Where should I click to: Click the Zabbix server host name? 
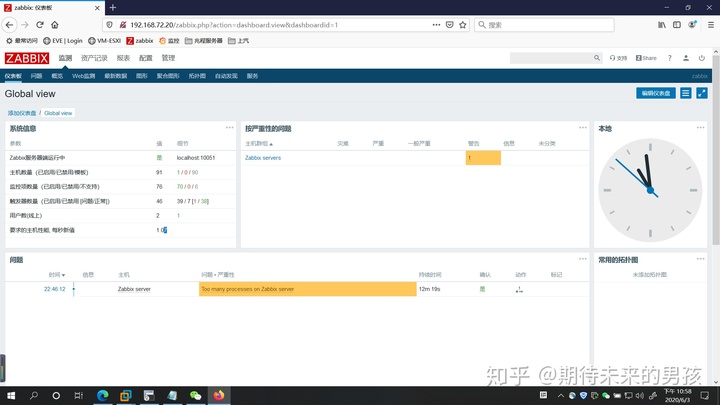coord(134,289)
